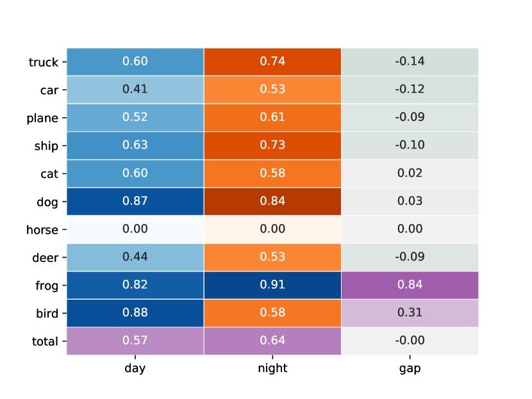This screenshot has height=399, width=532.
Task: Click the plane row label
Action: tap(42, 118)
